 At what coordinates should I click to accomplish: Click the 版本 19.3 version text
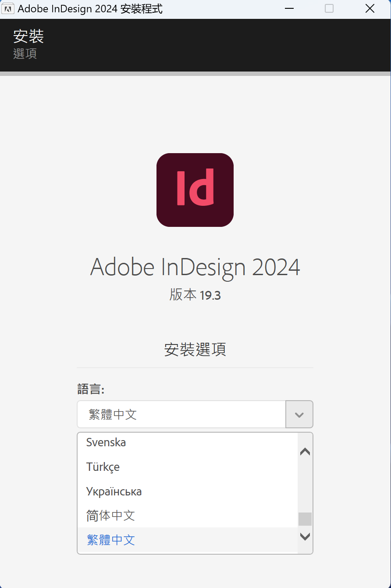(195, 295)
